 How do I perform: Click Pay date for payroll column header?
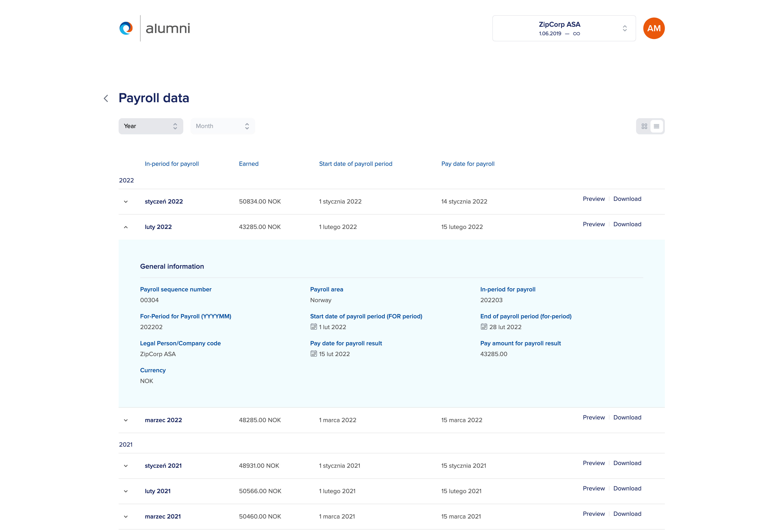pyautogui.click(x=468, y=164)
